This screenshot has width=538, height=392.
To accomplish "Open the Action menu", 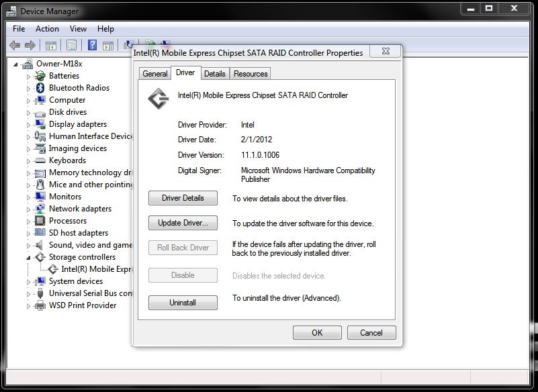I will [x=47, y=29].
